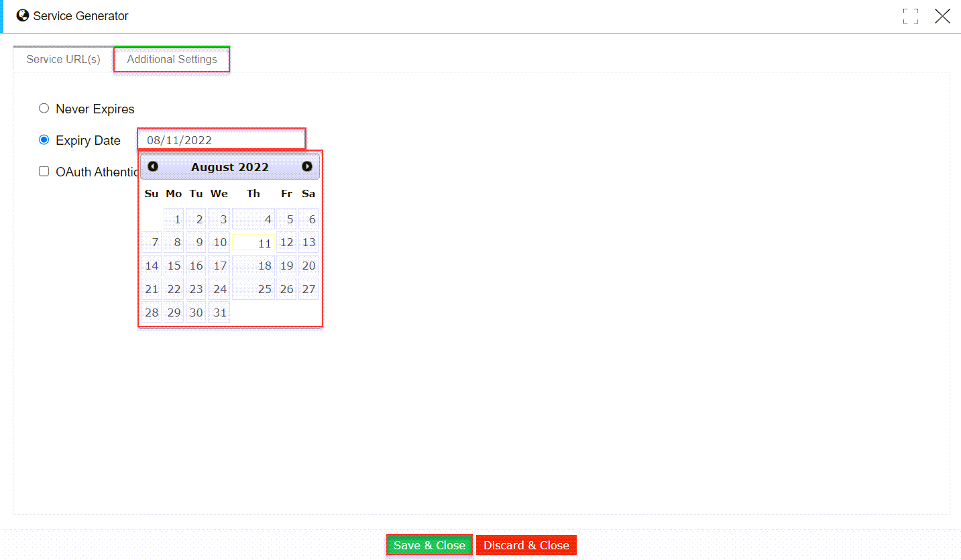Pick August 5 in the calendar
Image resolution: width=961 pixels, height=560 pixels.
pyautogui.click(x=286, y=219)
